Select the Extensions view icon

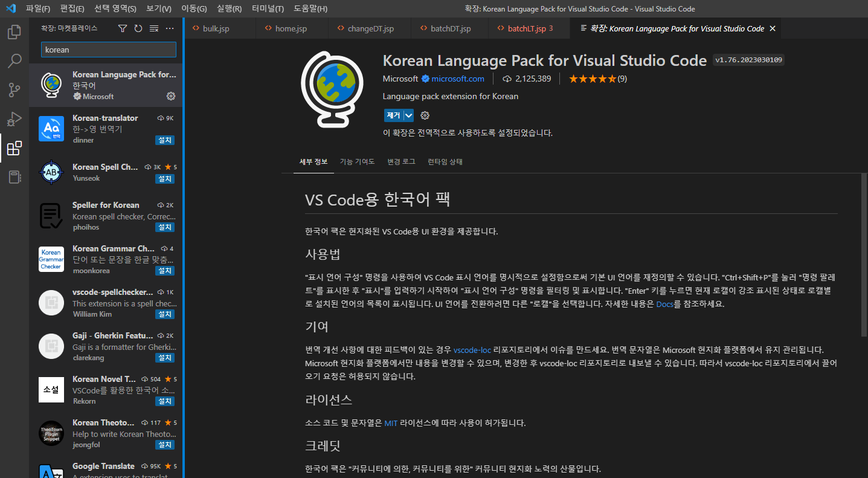[x=14, y=148]
